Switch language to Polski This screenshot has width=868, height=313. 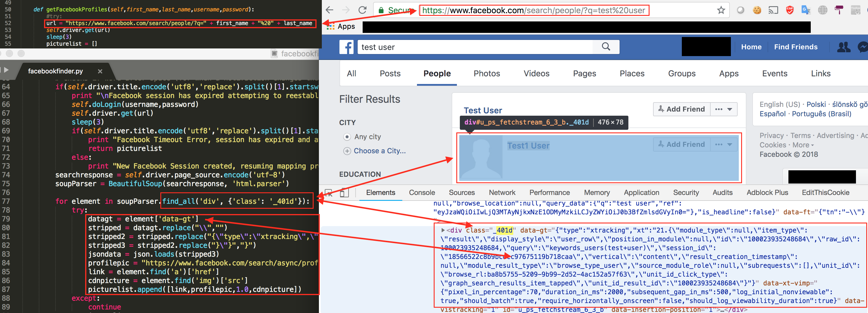click(x=816, y=105)
